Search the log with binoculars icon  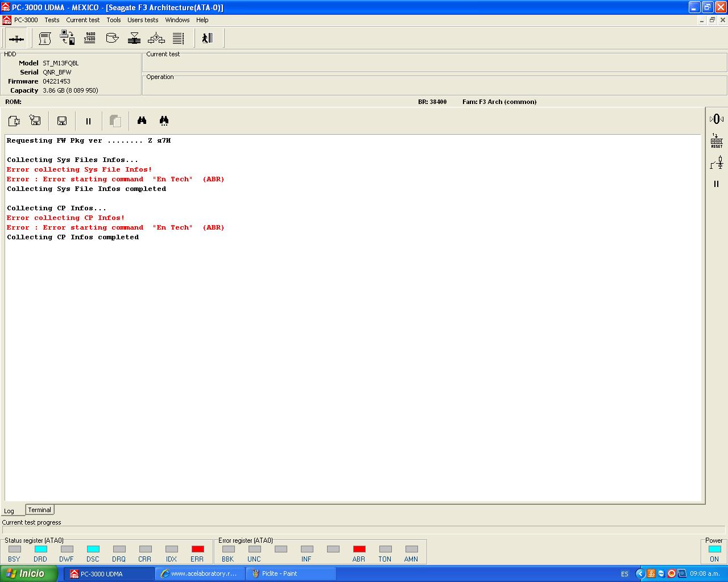point(142,120)
